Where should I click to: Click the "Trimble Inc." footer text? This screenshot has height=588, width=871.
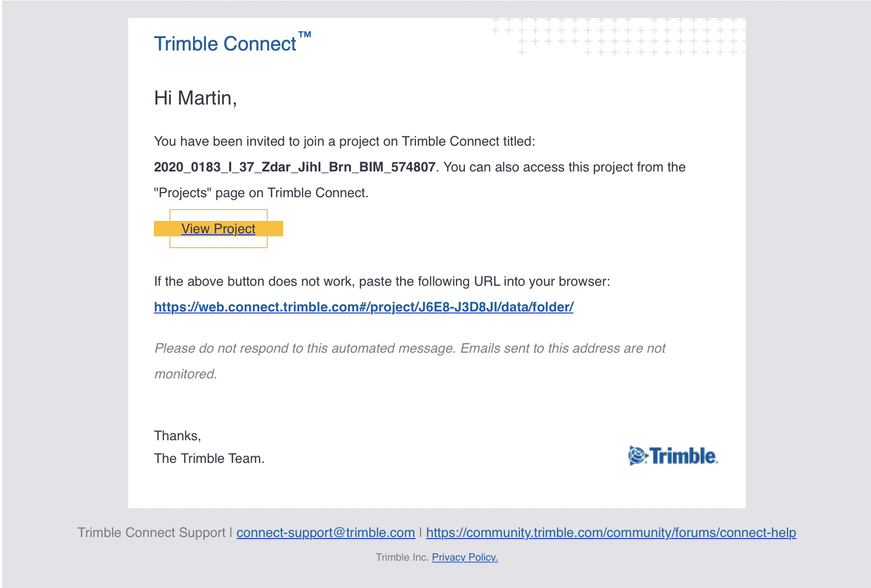point(402,557)
